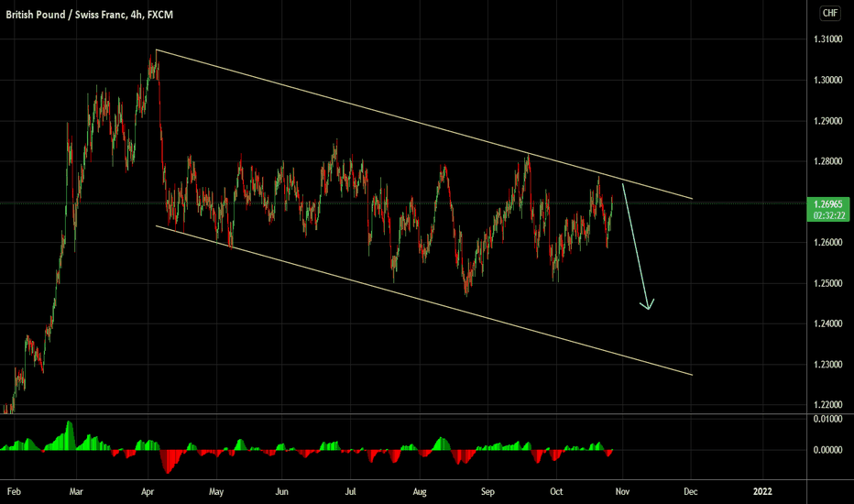This screenshot has width=854, height=504.
Task: Click the Dec time axis label
Action: pyautogui.click(x=691, y=491)
